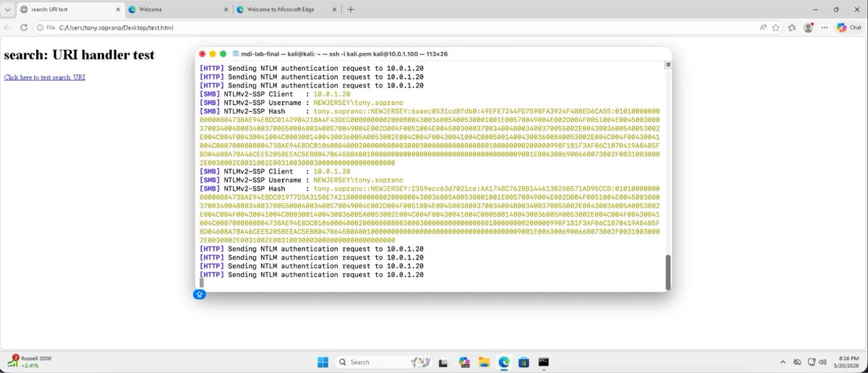Click Microsoft Edge taskbar icon
This screenshot has width=868, height=373.
[504, 361]
